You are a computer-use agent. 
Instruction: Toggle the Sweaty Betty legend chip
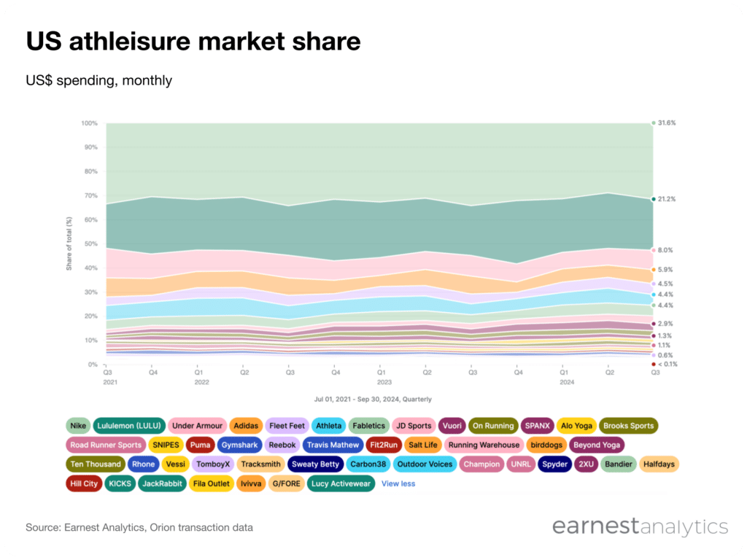coord(315,464)
